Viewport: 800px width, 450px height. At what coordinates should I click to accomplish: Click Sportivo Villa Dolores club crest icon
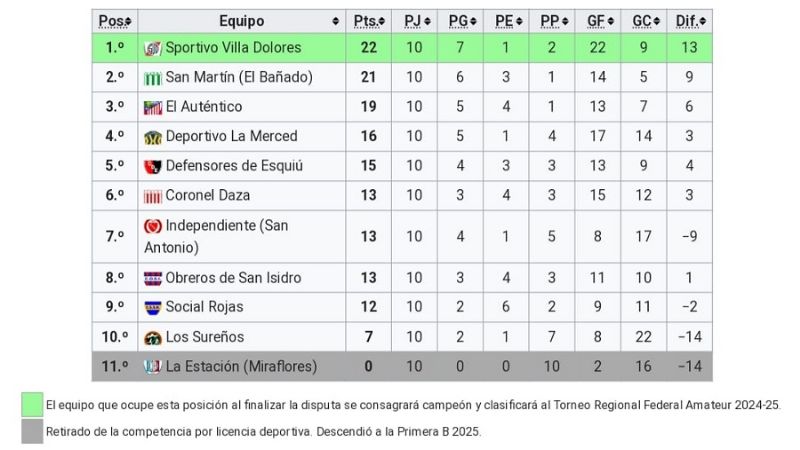click(153, 48)
